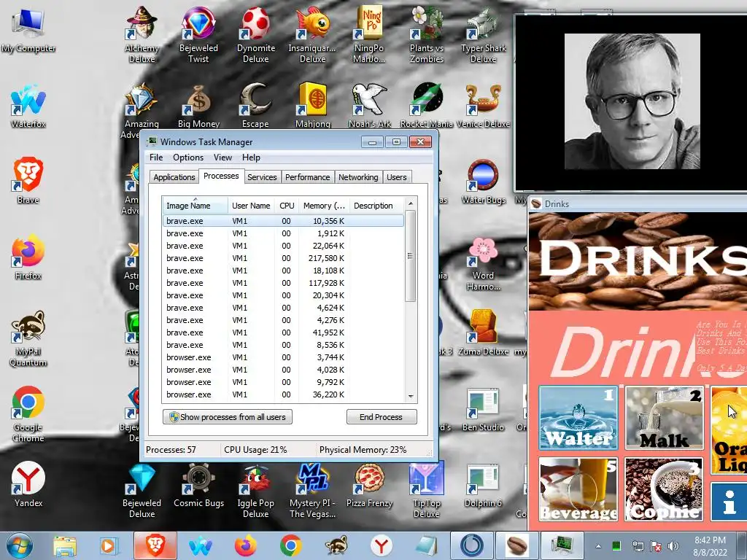Open the Bejeweled Deluxe diamond icon
This screenshot has width=747, height=560.
142,491
